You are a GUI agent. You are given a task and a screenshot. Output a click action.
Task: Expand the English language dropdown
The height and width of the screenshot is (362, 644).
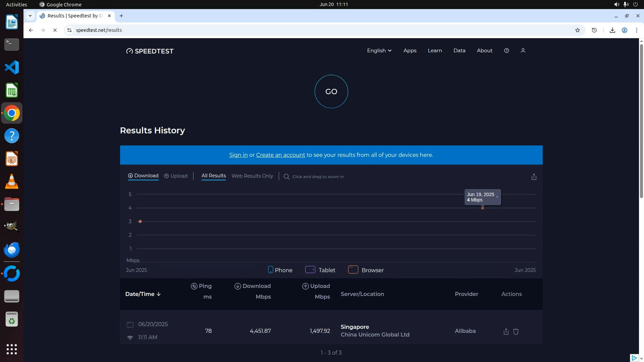click(379, 51)
